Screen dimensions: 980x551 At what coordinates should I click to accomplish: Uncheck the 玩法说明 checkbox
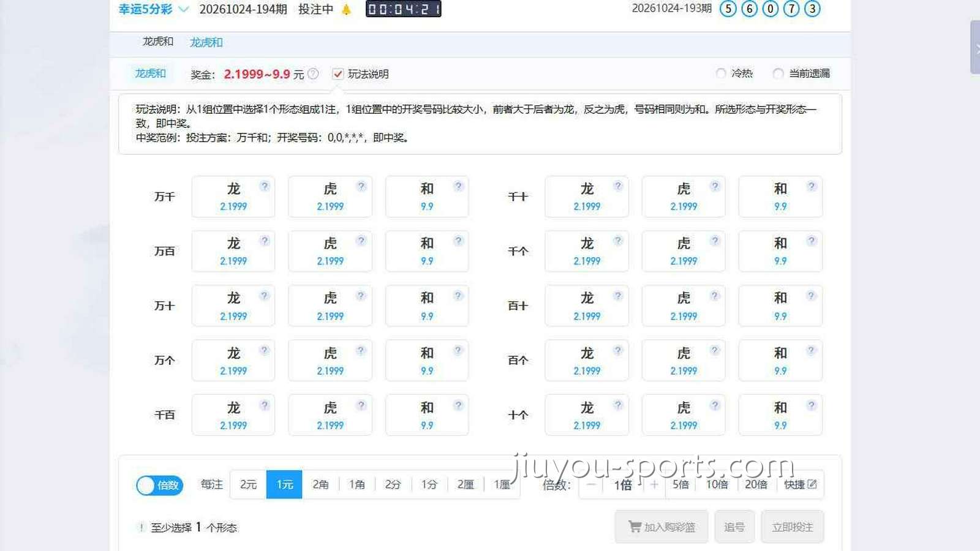337,74
